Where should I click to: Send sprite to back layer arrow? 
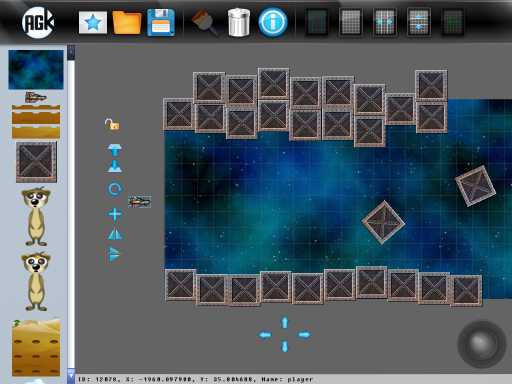click(115, 166)
